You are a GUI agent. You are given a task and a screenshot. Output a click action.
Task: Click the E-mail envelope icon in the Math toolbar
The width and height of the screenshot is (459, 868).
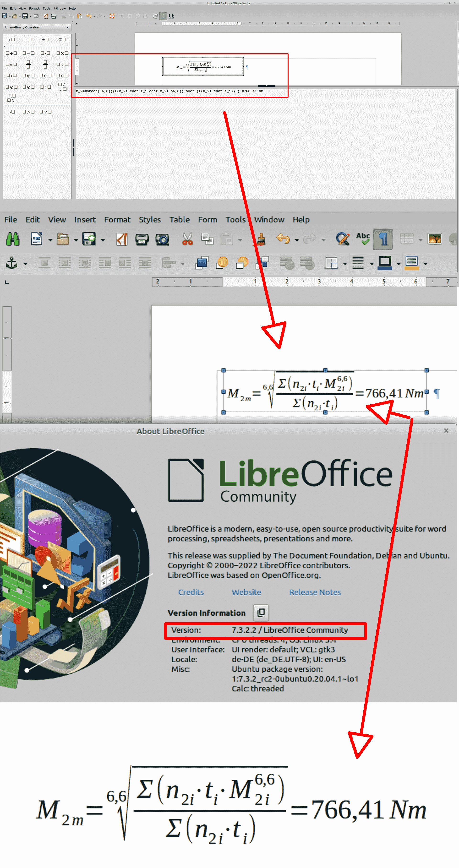coord(36,16)
